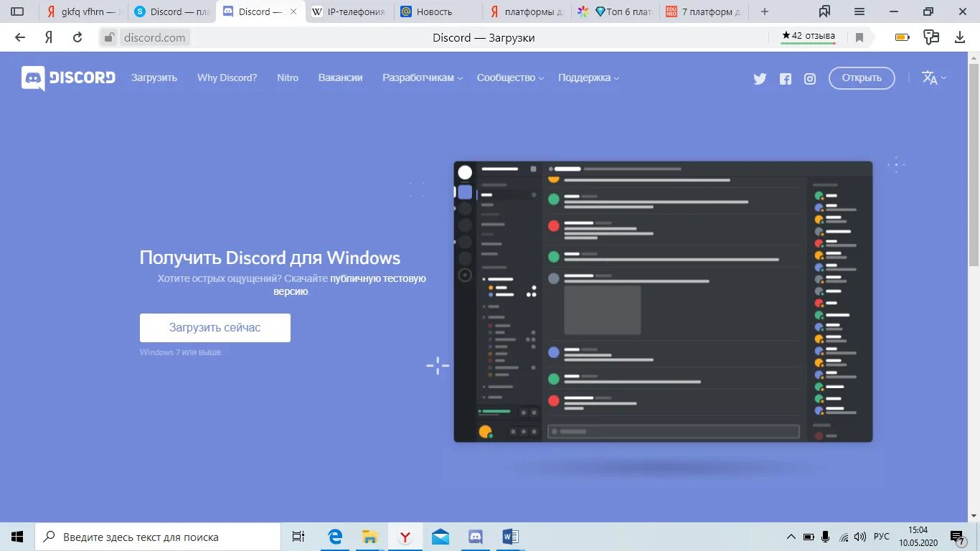
Task: Switch to the Новость tab
Action: pyautogui.click(x=438, y=11)
